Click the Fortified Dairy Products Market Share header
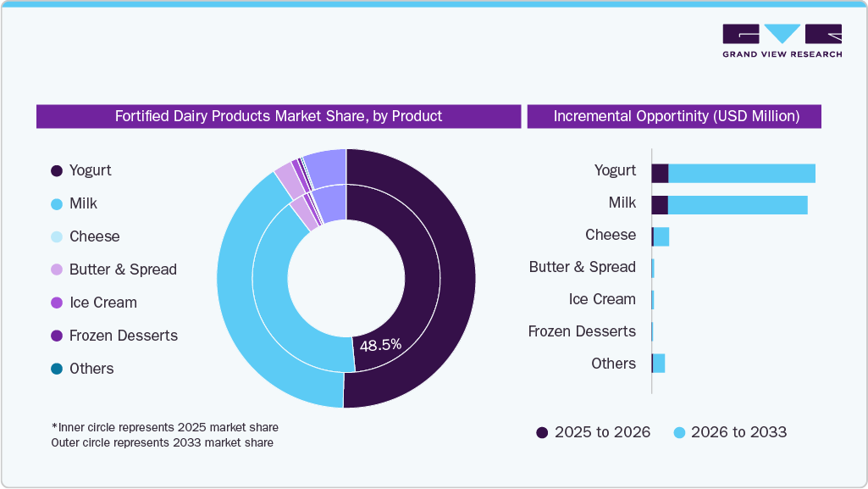The image size is (868, 489). (x=279, y=116)
